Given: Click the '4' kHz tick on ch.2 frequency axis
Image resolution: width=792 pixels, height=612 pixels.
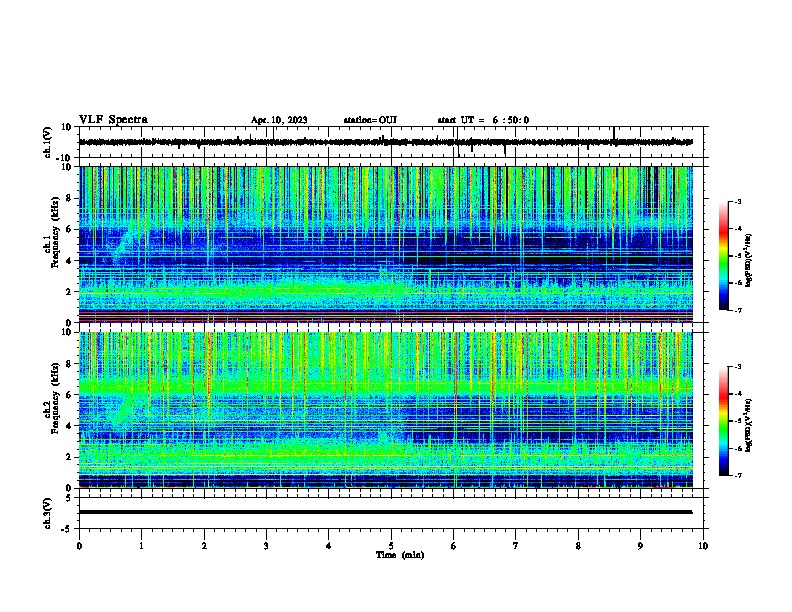Looking at the screenshot, I should [70, 426].
